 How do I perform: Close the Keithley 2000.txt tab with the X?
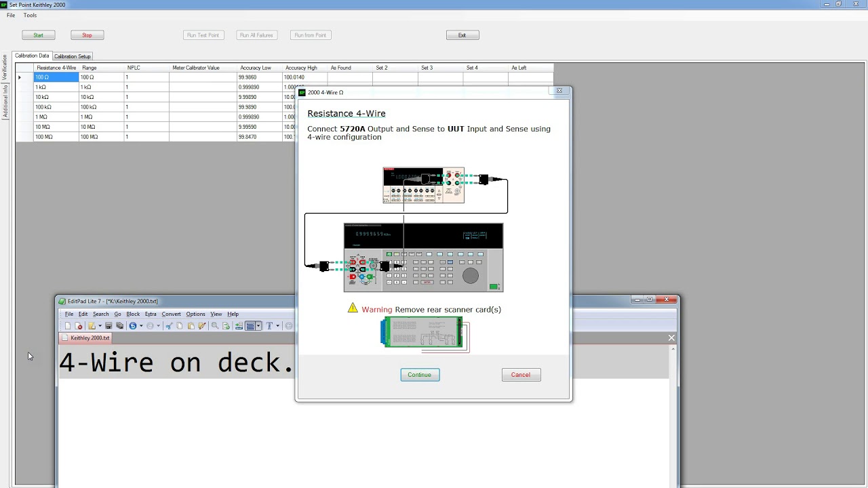point(671,338)
